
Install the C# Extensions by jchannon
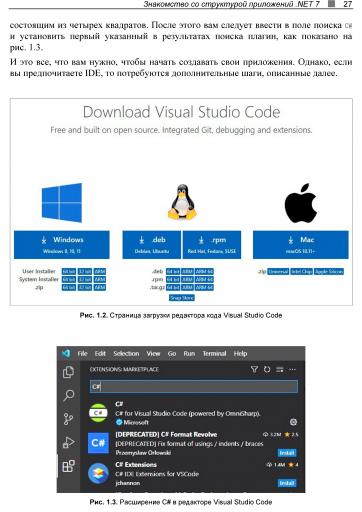287,483
